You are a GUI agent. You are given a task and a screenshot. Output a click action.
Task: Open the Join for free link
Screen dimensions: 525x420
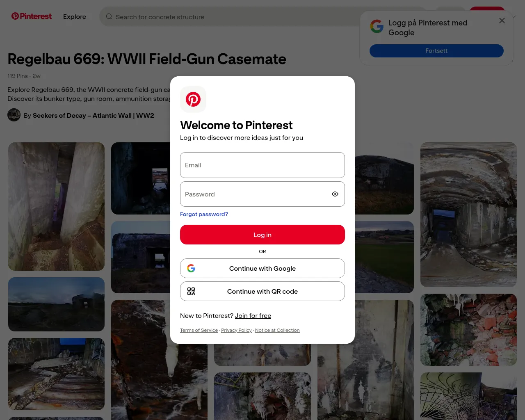point(253,316)
